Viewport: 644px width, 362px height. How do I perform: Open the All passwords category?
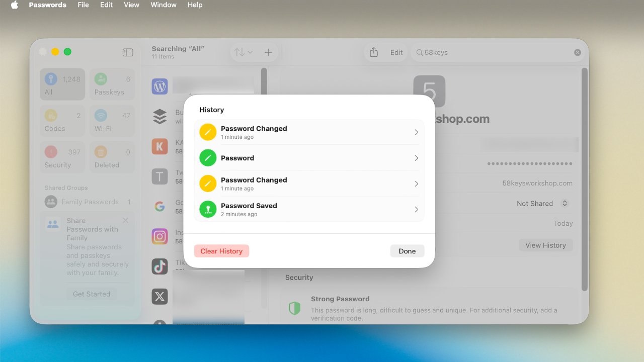(x=62, y=84)
